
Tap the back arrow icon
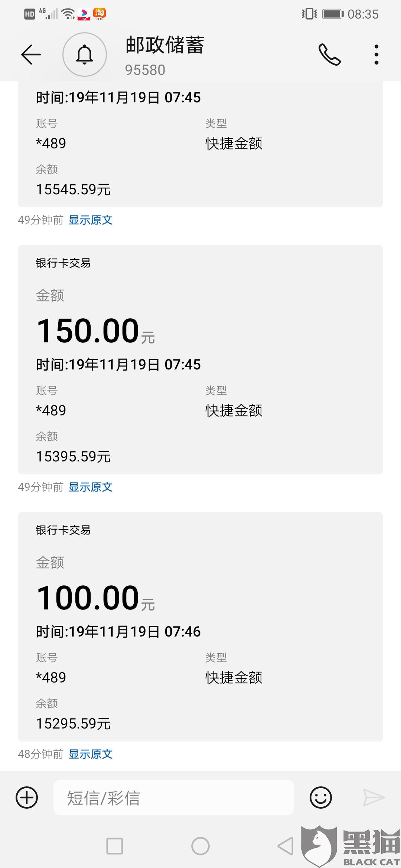pos(31,55)
